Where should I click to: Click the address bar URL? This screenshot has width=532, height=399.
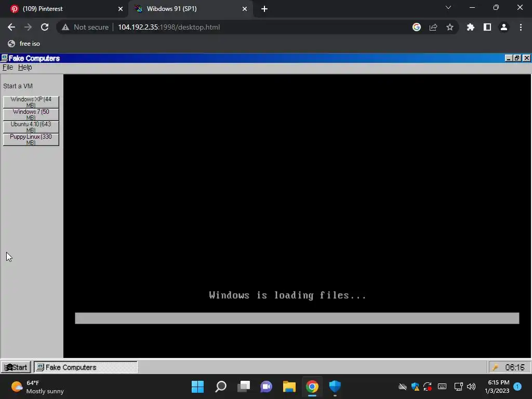pyautogui.click(x=169, y=27)
